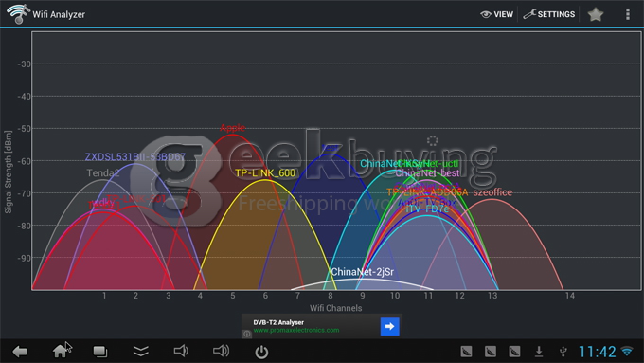Image resolution: width=644 pixels, height=363 pixels.
Task: Tap the ad info icon
Action: tap(246, 334)
